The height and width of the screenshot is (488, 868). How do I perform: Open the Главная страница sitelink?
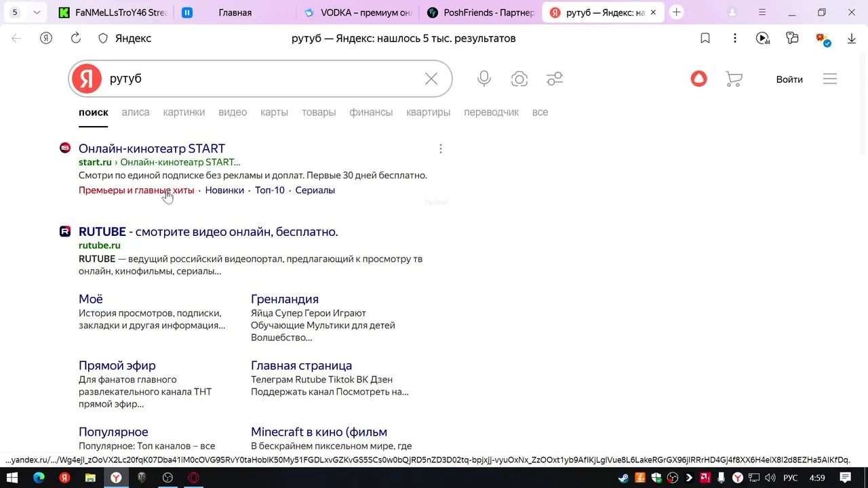click(x=301, y=365)
